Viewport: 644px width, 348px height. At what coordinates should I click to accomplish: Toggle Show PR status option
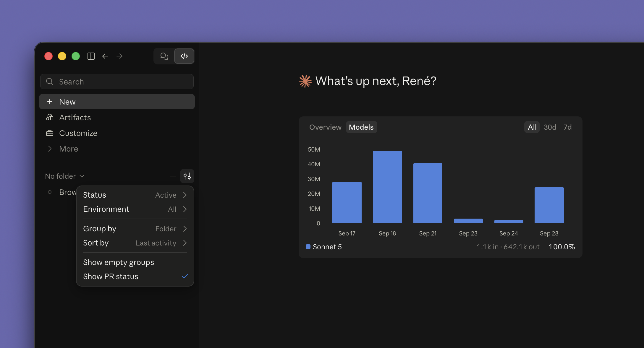pos(135,277)
